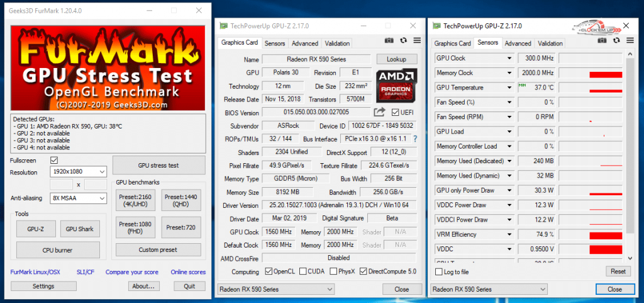Open the hamburger menu in Graphics Card window
This screenshot has height=303, width=644.
click(x=417, y=40)
